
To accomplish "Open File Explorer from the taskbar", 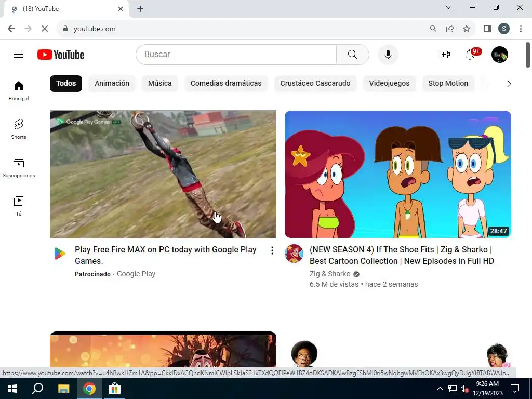I will [63, 389].
